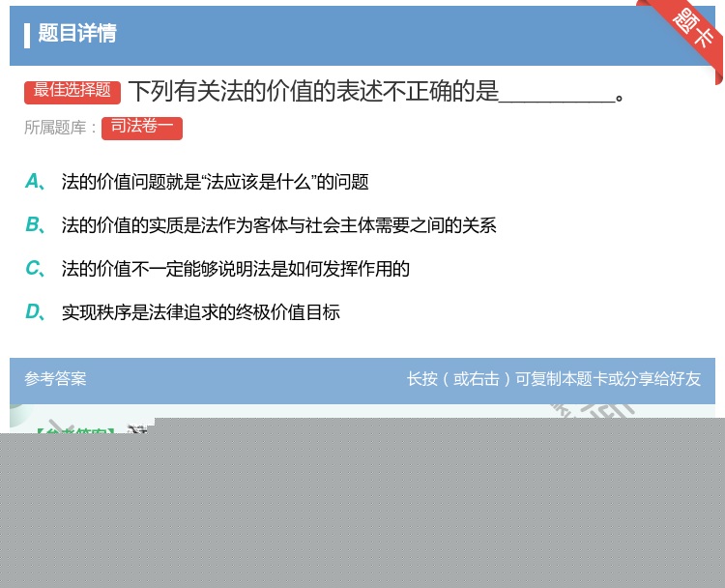Click the letter C option marker
Viewport: 725px width, 588px height.
pyautogui.click(x=35, y=268)
